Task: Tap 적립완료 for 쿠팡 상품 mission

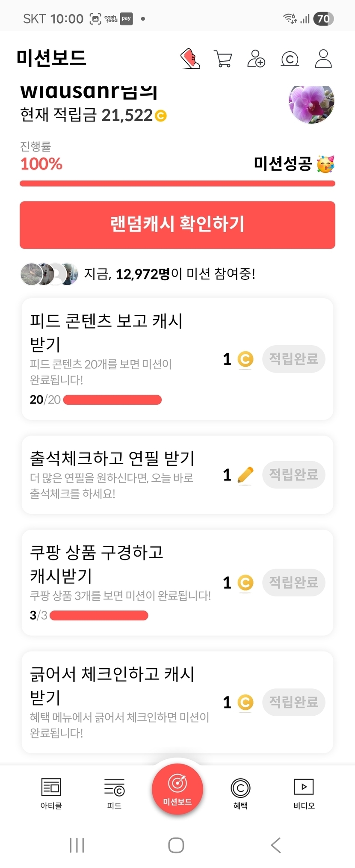Action: pos(293,582)
